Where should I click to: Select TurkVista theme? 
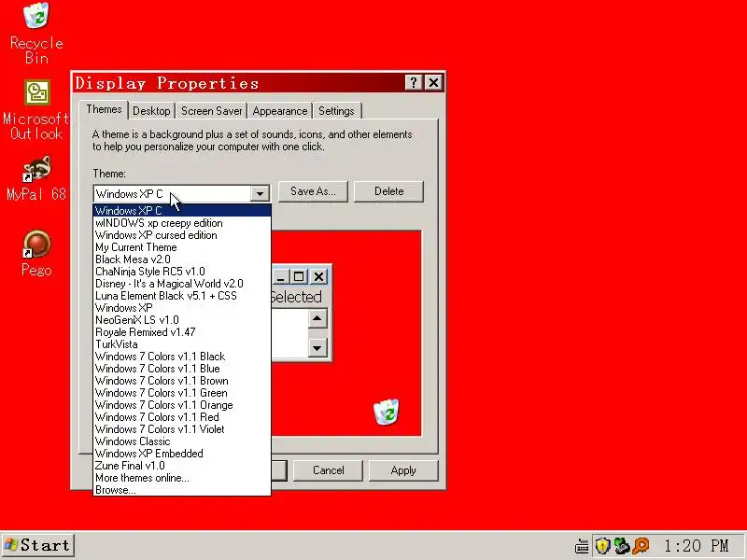(182, 344)
